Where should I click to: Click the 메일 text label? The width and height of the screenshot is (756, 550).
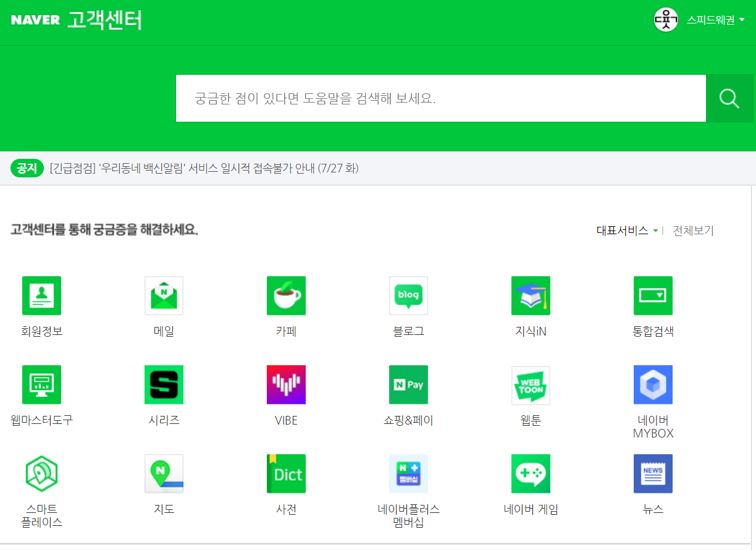coord(164,331)
